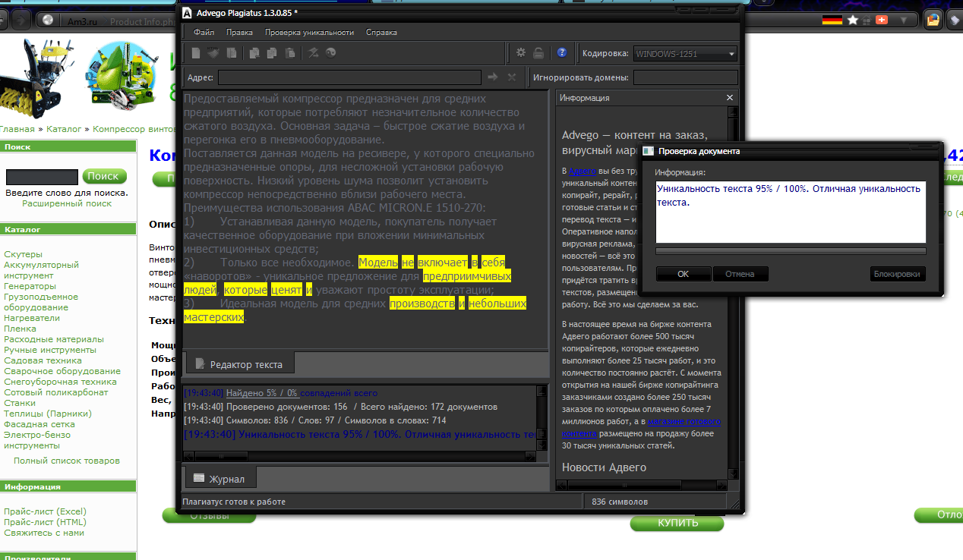Viewport: 963px width, 560px height.
Task: Click OK in the Проверка документа dialog
Action: pos(684,274)
